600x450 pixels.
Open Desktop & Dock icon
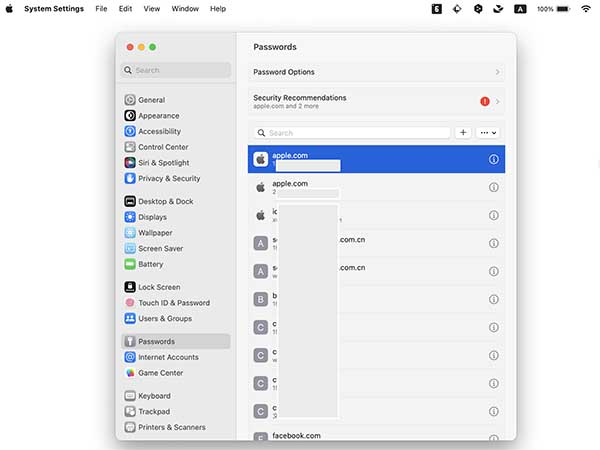[130, 201]
